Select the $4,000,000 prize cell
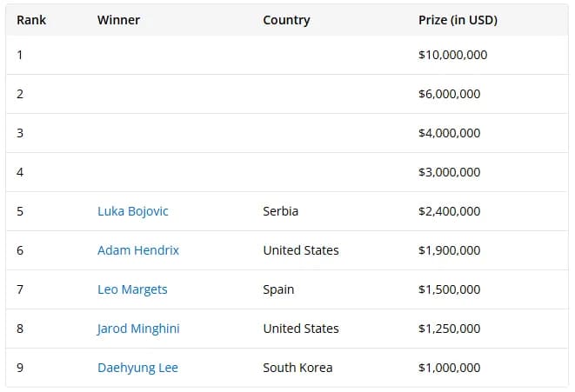This screenshot has width=575, height=392. pos(450,133)
